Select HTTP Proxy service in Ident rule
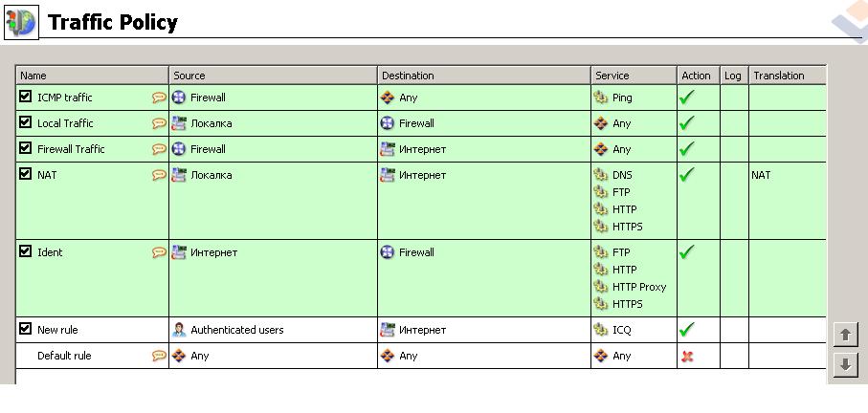The height and width of the screenshot is (413, 868). point(638,287)
